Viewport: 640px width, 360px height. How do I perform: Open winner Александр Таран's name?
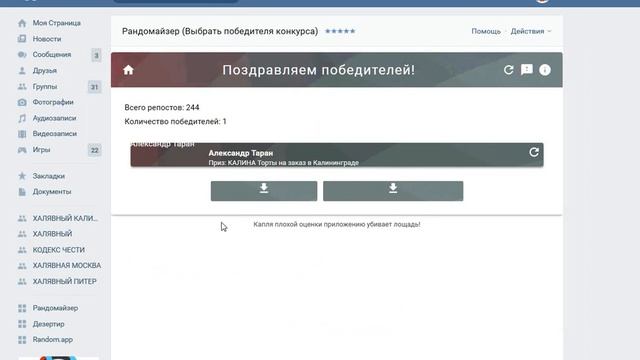click(241, 153)
